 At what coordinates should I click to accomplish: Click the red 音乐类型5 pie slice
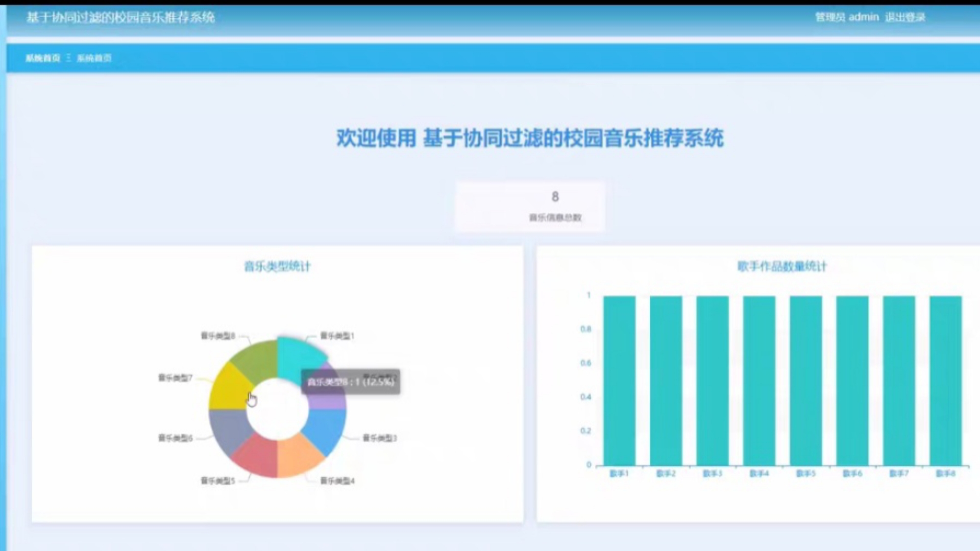[259, 455]
